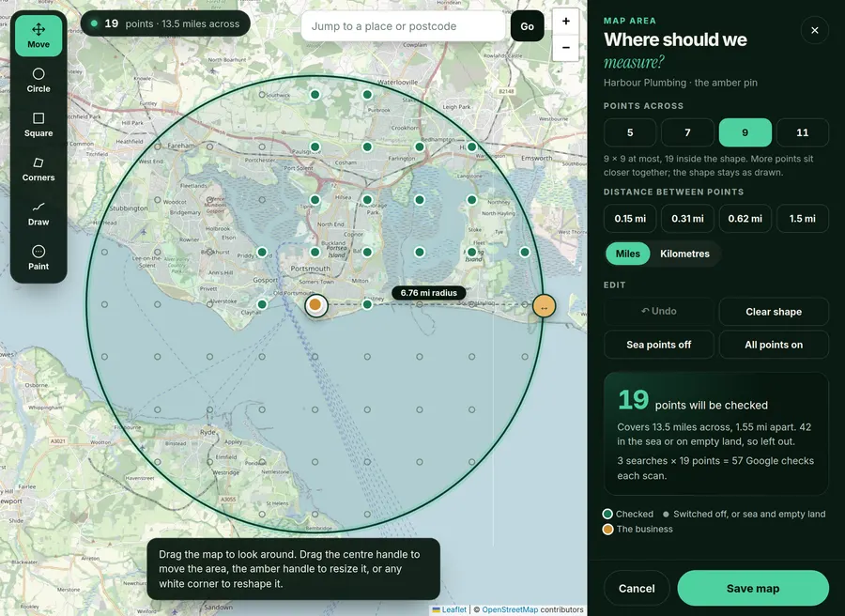Select the Draw tool
This screenshot has height=616, width=845.
coord(38,213)
